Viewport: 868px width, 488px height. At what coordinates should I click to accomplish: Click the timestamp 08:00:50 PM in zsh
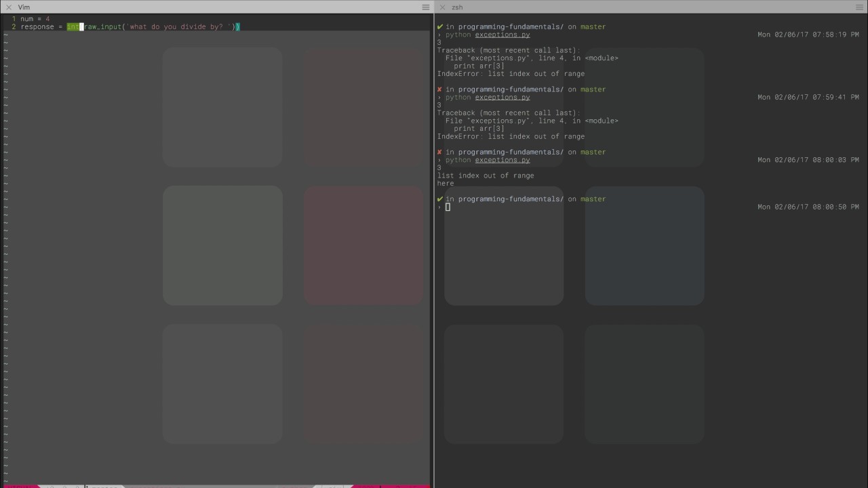click(808, 207)
